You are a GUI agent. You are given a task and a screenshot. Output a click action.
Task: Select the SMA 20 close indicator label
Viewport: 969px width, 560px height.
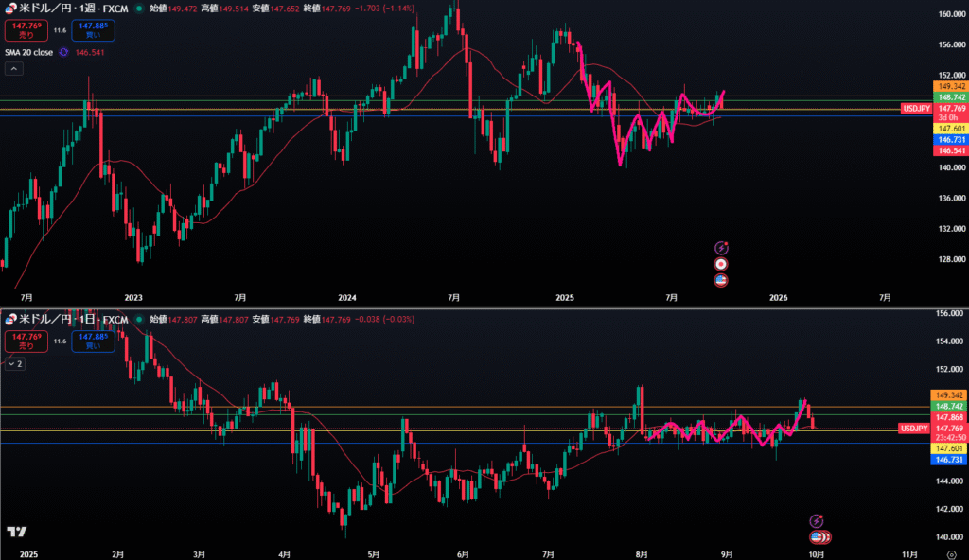26,53
